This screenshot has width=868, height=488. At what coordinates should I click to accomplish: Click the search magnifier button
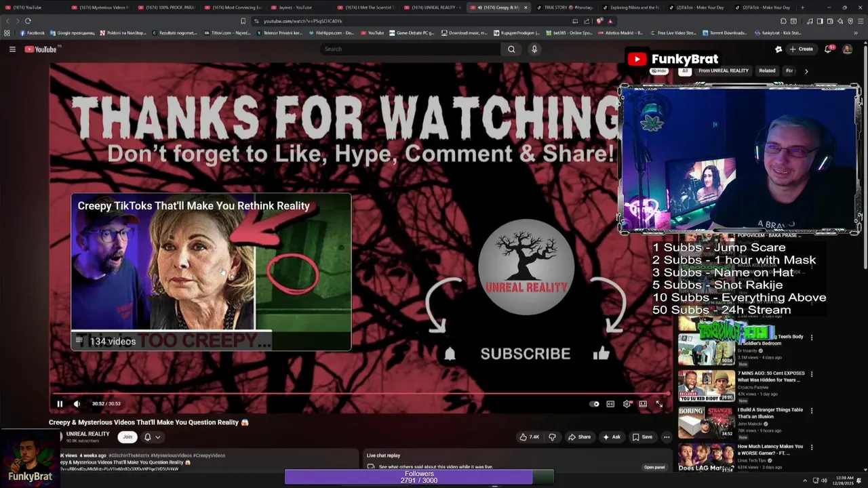pyautogui.click(x=511, y=49)
